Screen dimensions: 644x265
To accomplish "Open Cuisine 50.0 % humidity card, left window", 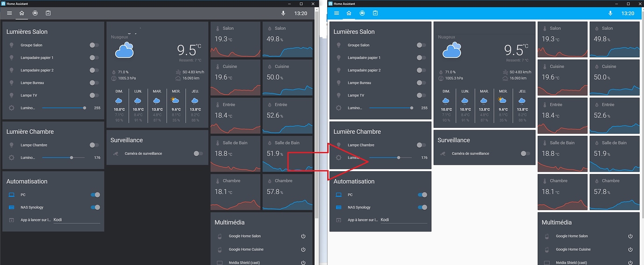I will pyautogui.click(x=287, y=78).
